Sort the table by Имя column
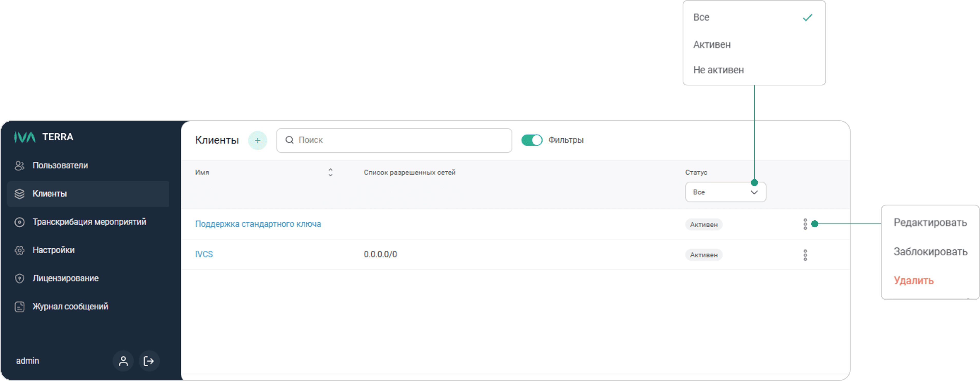Screen dimensions: 980x381 click(x=330, y=172)
